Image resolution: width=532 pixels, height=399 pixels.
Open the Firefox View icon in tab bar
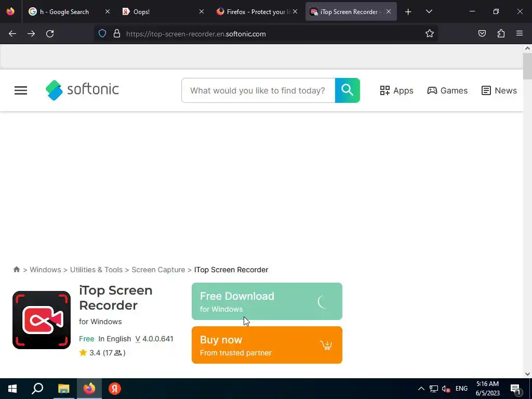[x=10, y=11]
